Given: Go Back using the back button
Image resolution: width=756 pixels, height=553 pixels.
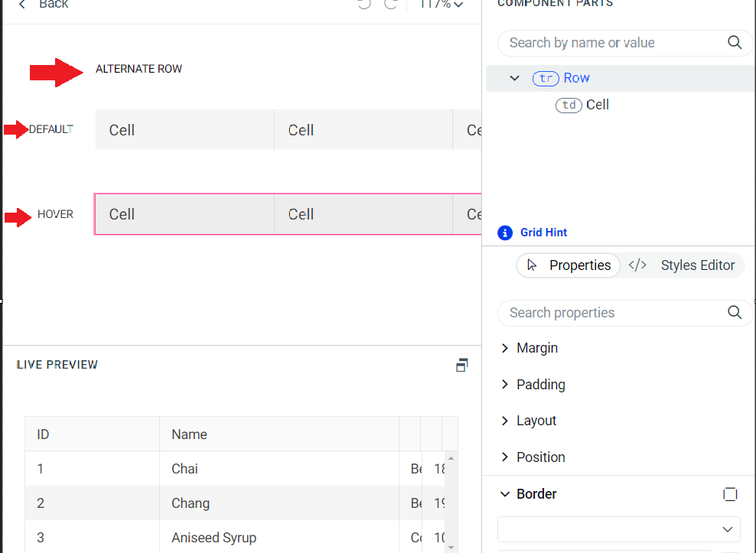Looking at the screenshot, I should 44,5.
